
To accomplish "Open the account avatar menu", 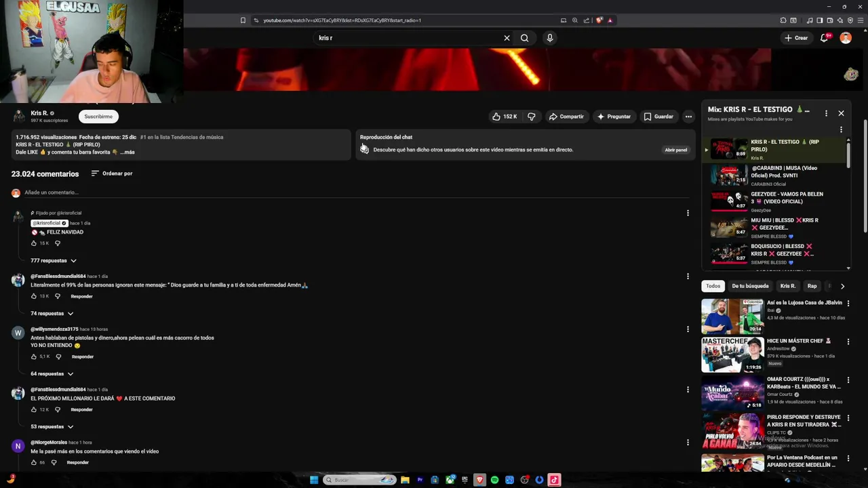I will [846, 38].
